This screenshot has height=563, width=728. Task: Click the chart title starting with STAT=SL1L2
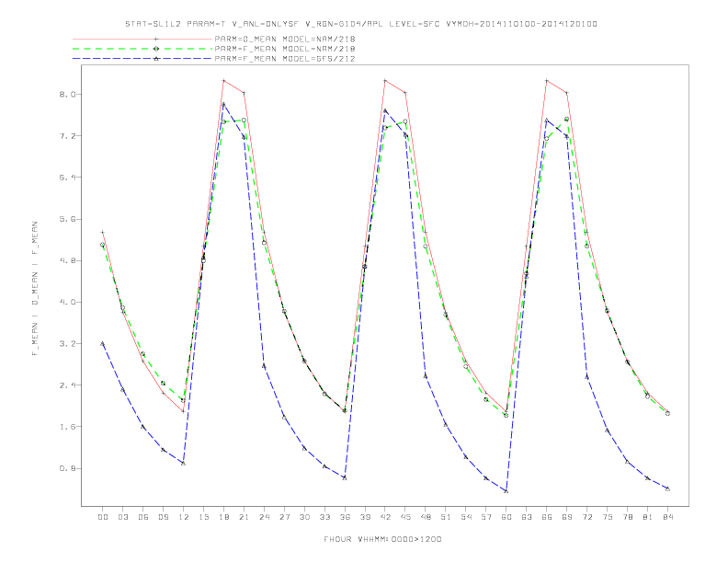[361, 24]
